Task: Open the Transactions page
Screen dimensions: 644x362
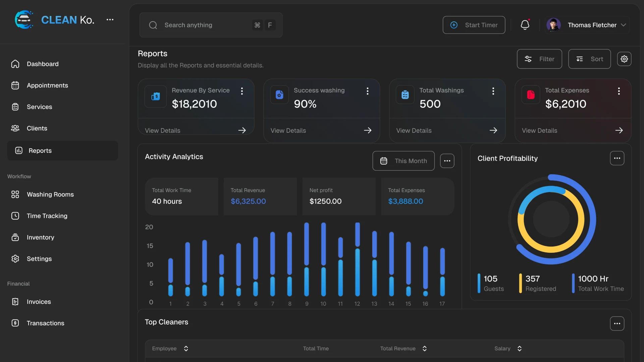Action: (45, 323)
